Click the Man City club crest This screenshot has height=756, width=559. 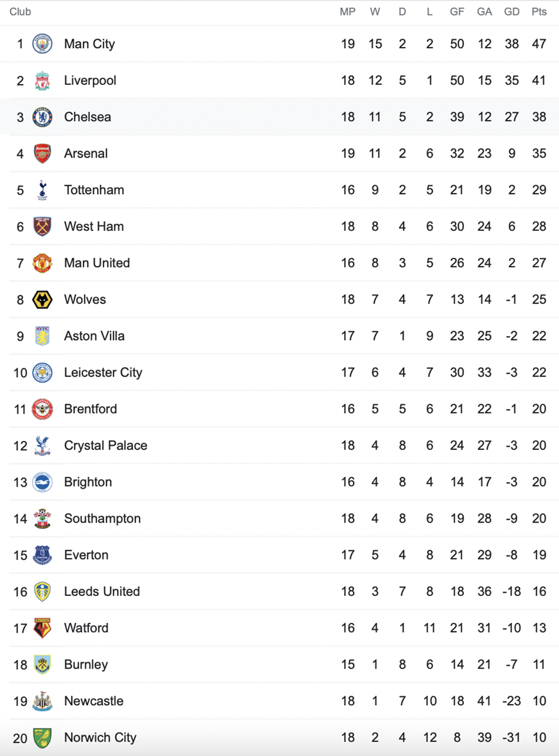coord(42,44)
